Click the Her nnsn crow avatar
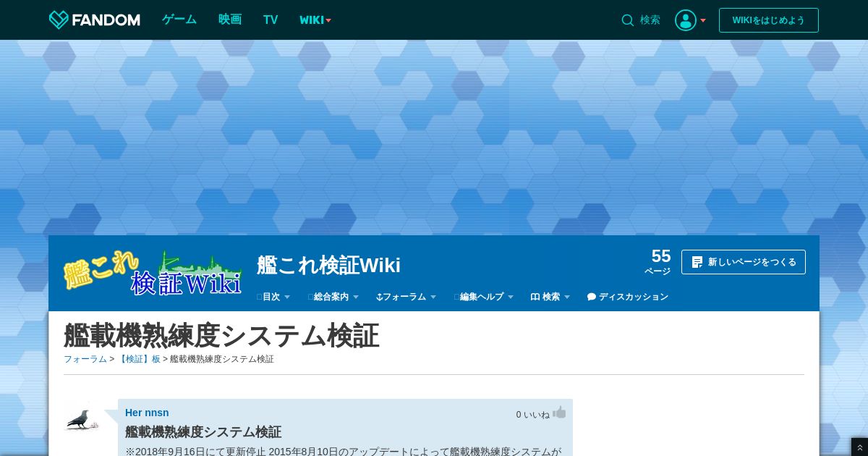This screenshot has width=868, height=456. (x=82, y=417)
